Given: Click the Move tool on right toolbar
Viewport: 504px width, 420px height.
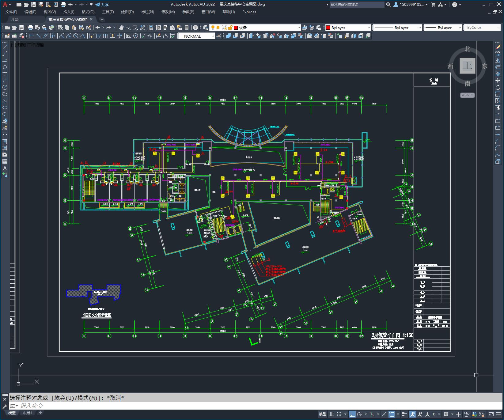Looking at the screenshot, I should [x=498, y=81].
